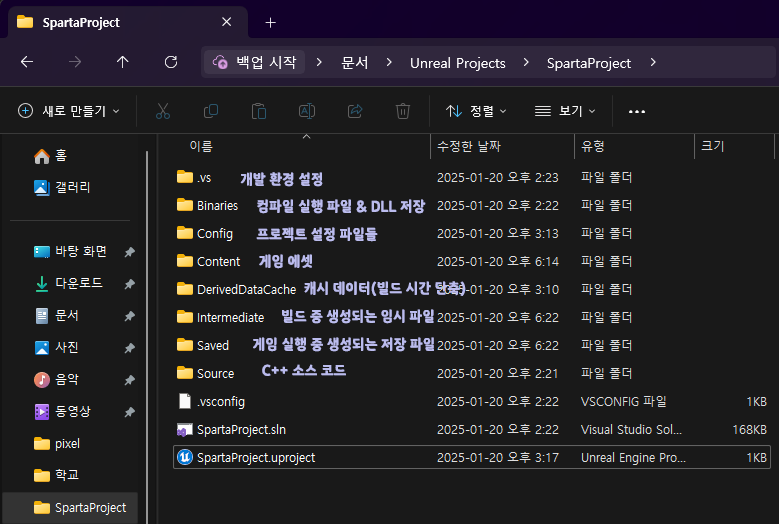Open 학교 folder in the sidebar
This screenshot has width=779, height=524.
point(57,475)
